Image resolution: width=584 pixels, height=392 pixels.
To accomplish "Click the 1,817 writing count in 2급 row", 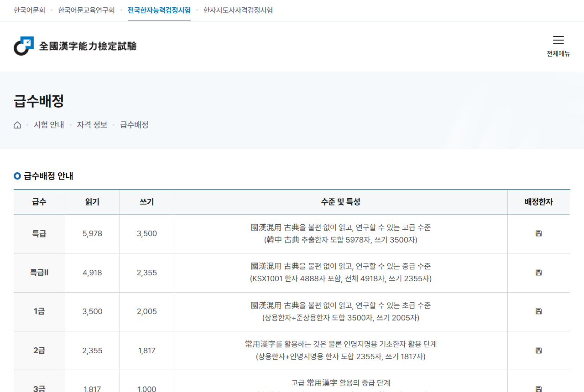I will point(147,351).
